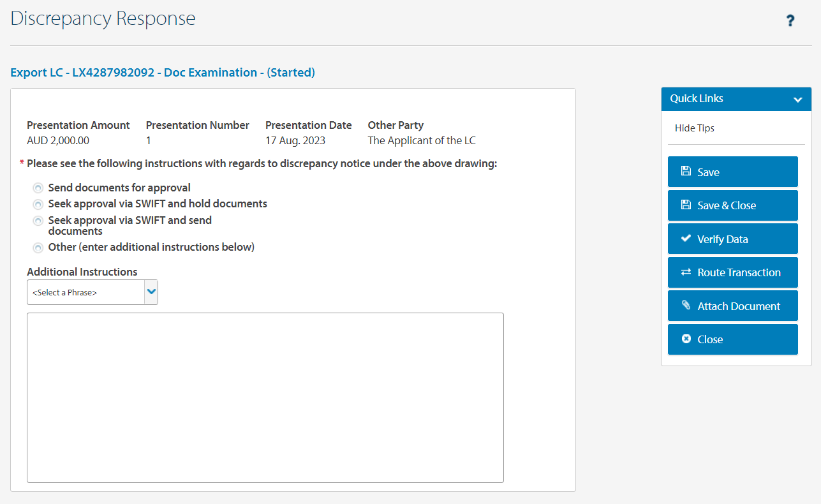Pick the 'Other' additional instructions radio
This screenshot has width=821, height=504.
point(38,248)
